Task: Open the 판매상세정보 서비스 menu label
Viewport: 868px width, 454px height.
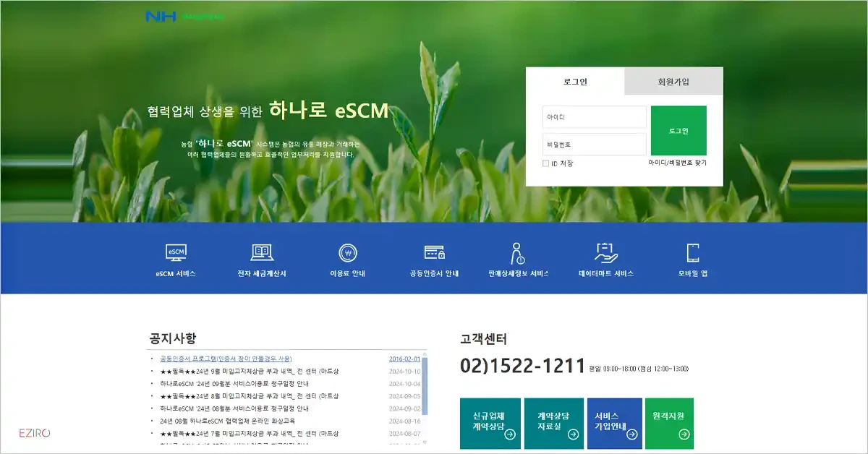Action: pyautogui.click(x=519, y=274)
